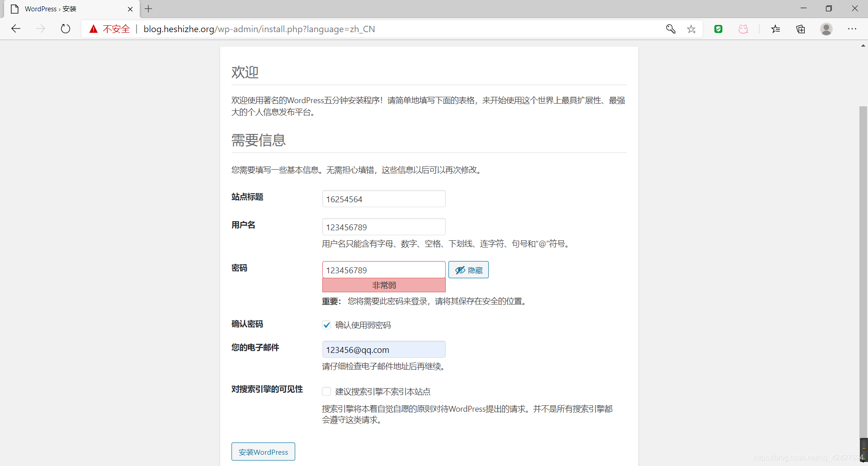Open the saved passwords key icon
The image size is (868, 466).
[x=671, y=29]
